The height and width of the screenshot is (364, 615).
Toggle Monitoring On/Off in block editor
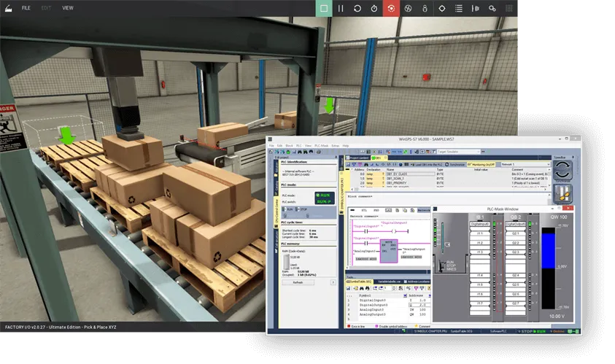tap(481, 164)
